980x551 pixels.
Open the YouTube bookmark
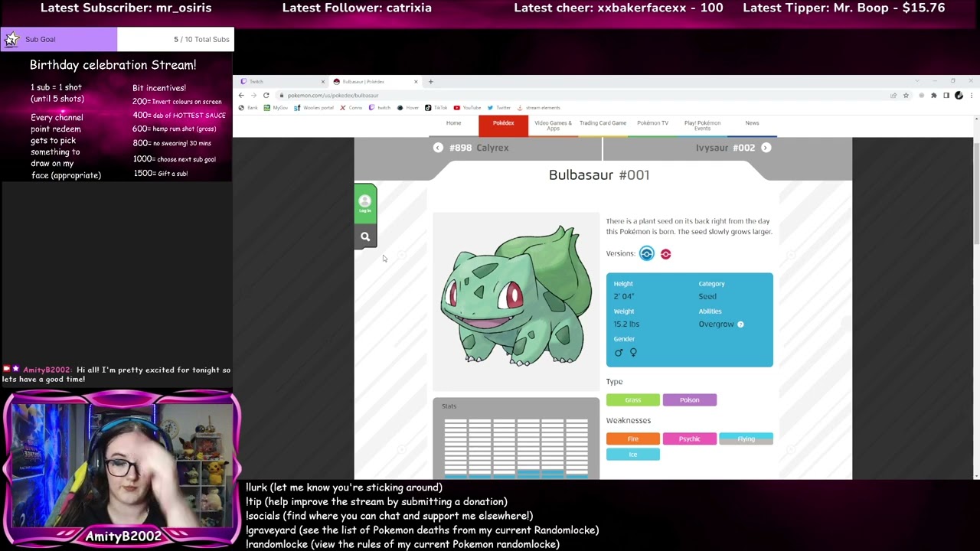pyautogui.click(x=467, y=108)
